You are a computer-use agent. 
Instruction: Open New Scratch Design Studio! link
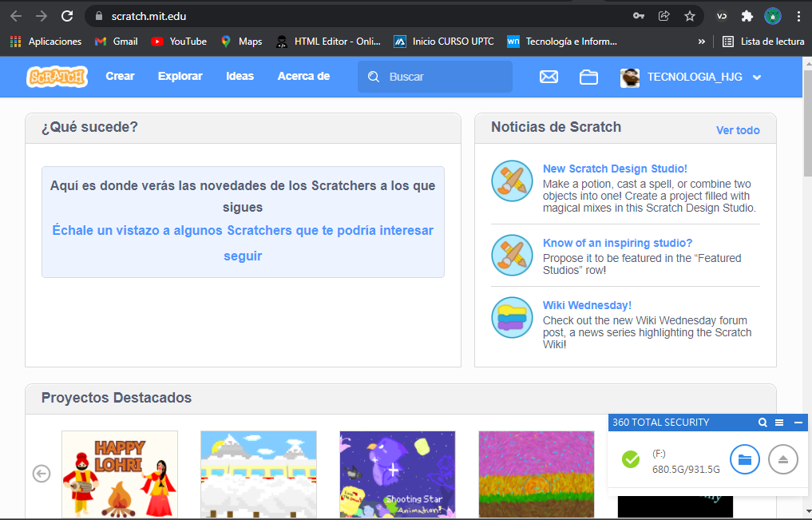tap(615, 169)
